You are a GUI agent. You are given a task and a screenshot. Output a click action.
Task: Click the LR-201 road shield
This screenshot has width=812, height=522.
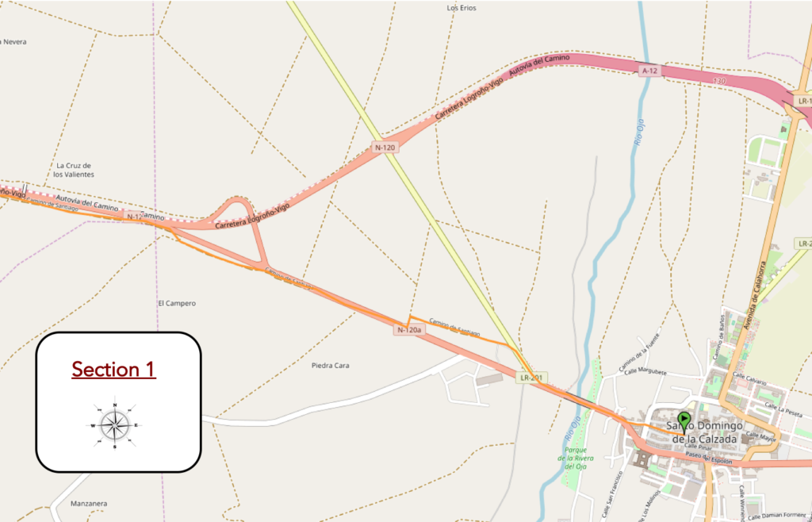[x=532, y=378]
